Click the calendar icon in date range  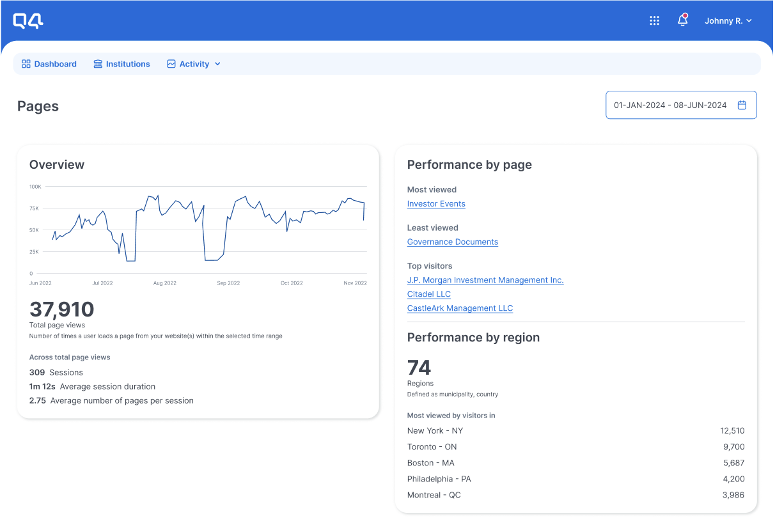pos(742,106)
